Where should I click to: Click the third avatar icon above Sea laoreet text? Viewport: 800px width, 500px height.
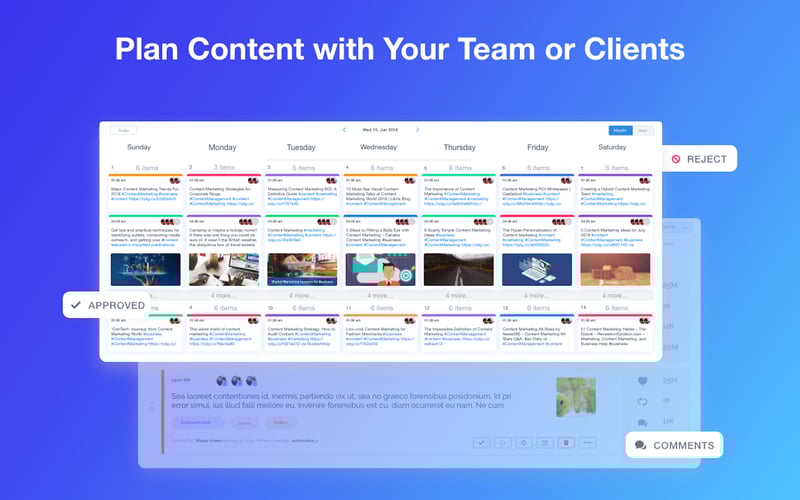(x=251, y=381)
